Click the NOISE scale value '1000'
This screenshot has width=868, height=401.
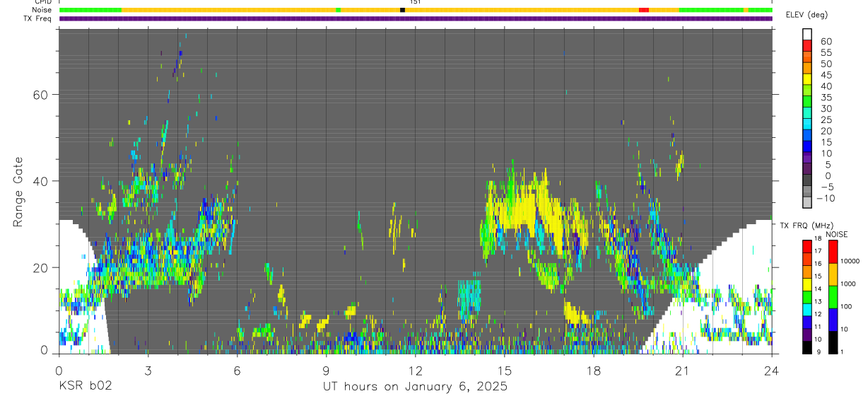[848, 284]
